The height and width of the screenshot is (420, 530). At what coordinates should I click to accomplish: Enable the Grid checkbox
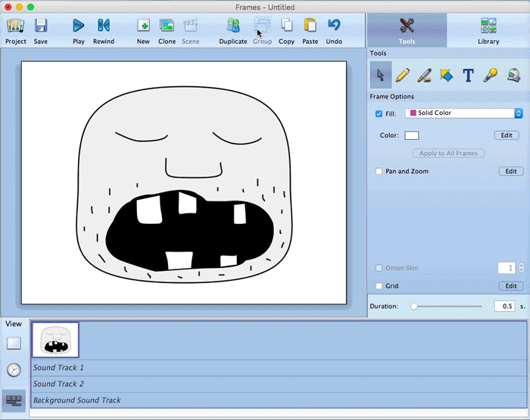tap(379, 286)
